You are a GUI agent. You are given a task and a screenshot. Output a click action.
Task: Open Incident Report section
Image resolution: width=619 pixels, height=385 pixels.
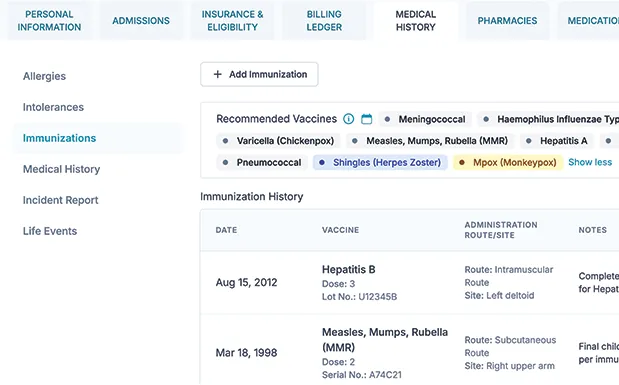point(60,200)
